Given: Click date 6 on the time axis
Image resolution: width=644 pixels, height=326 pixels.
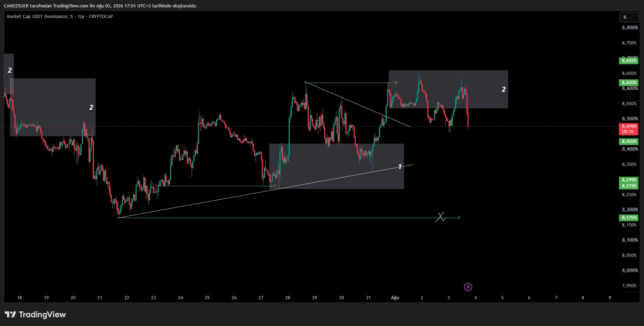Looking at the screenshot, I should click(x=529, y=298).
